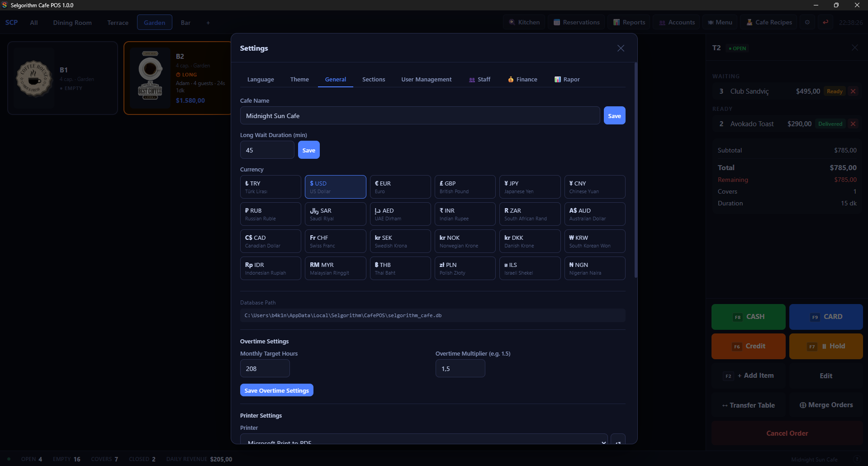Viewport: 868px width, 466px height.
Task: Select CNY Chinese Yuan currency
Action: click(595, 187)
